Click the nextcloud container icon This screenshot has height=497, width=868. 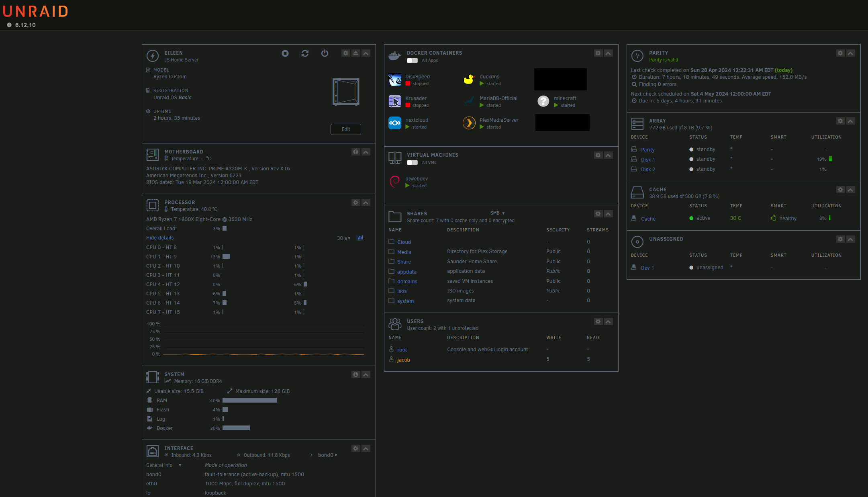tap(394, 123)
